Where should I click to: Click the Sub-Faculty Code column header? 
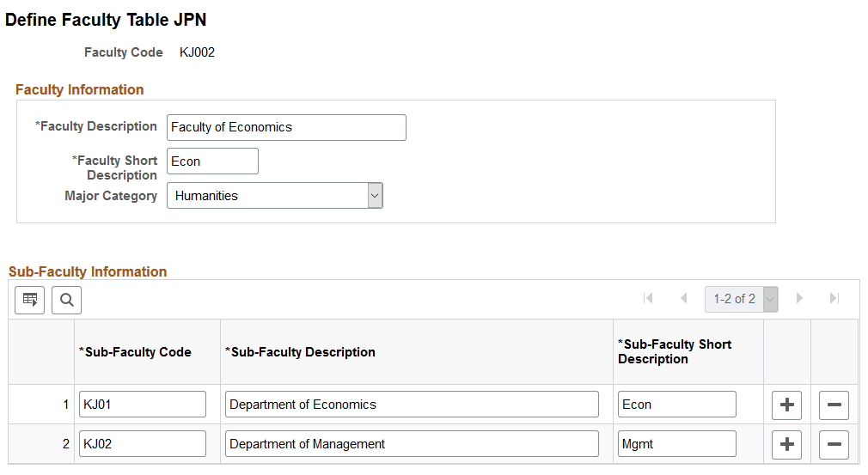[135, 352]
